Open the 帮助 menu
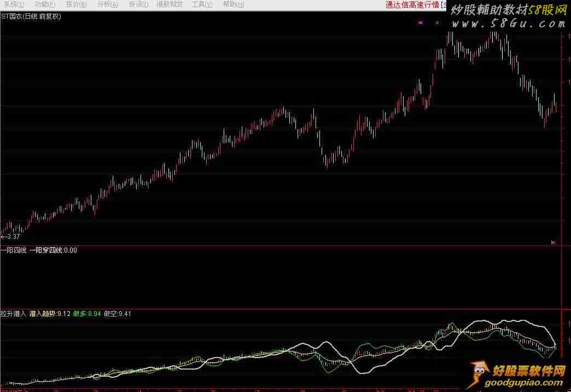The width and height of the screenshot is (571, 392). click(234, 4)
